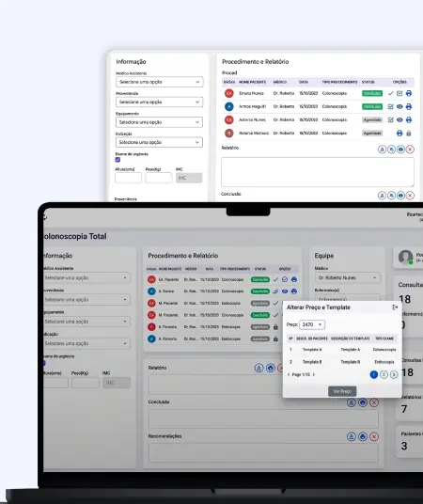Click the print circle icon beside Conclusão in the upper panel
423x504 pixels.
pos(400,195)
